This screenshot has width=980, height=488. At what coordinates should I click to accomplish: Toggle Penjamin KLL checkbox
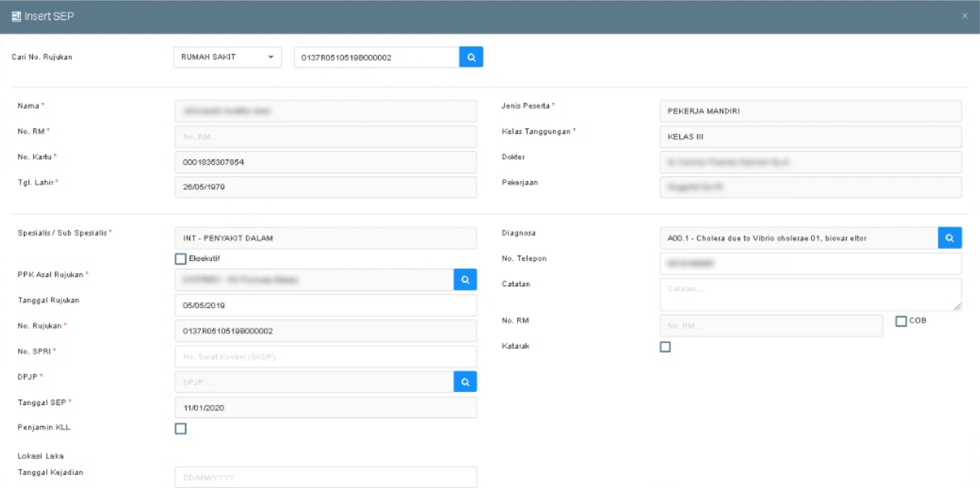[181, 429]
